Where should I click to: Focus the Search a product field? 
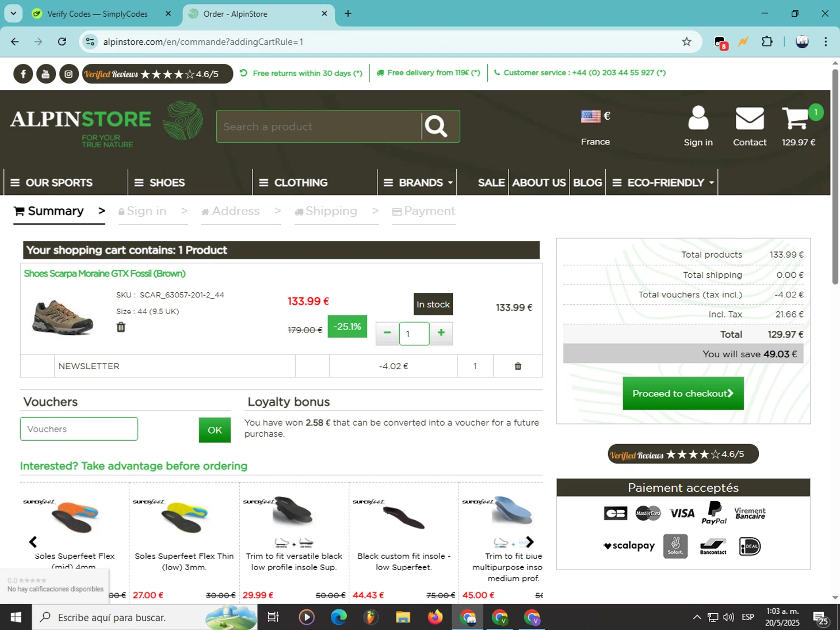[319, 127]
